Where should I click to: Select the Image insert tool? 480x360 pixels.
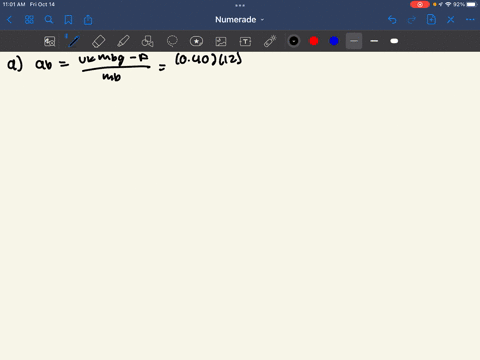pos(221,41)
